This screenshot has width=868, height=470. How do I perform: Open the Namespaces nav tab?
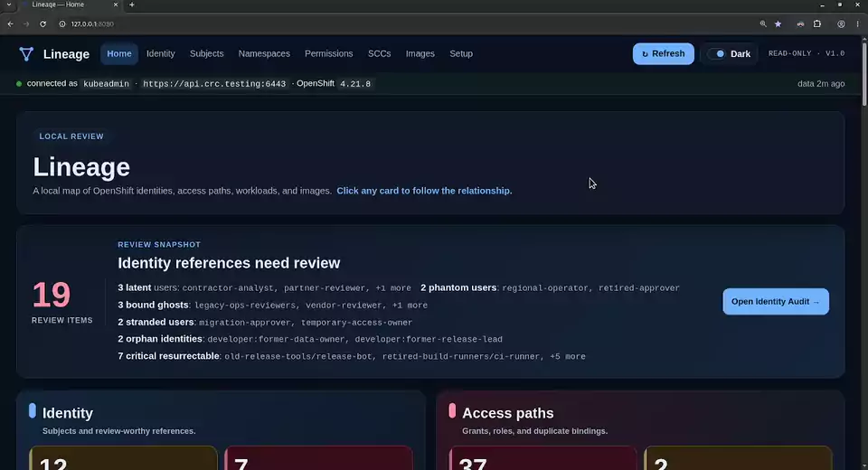click(264, 53)
